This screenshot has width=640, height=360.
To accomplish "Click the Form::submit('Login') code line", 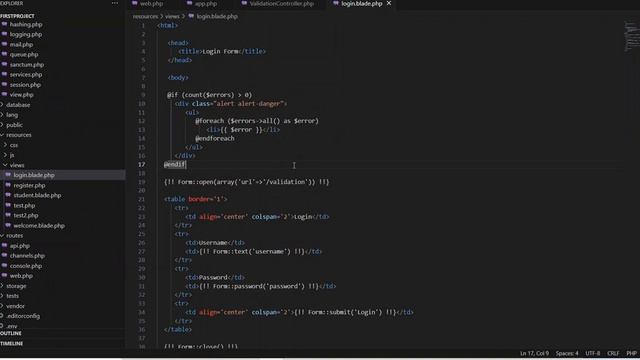I will pyautogui.click(x=299, y=312).
